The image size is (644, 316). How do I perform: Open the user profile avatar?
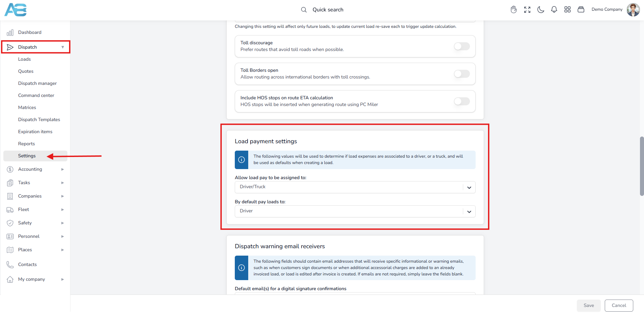(x=633, y=10)
